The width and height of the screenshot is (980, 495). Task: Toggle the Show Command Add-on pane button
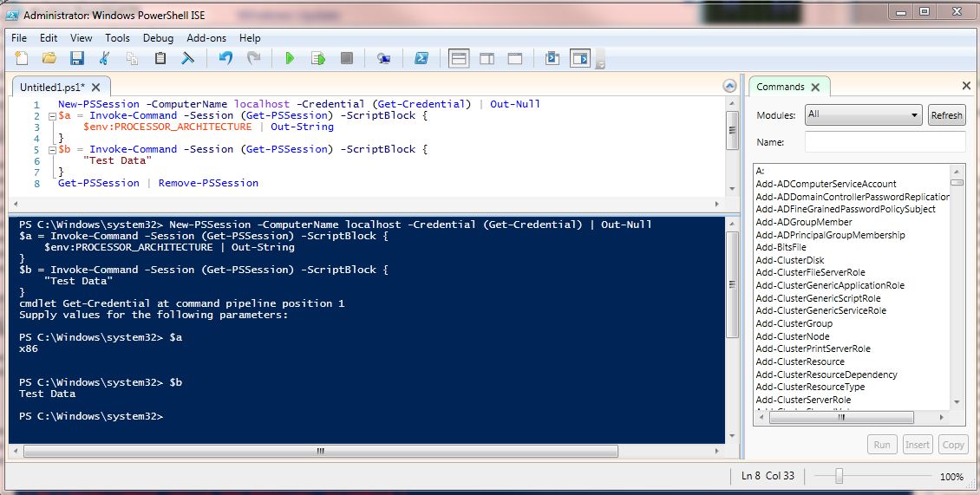pyautogui.click(x=579, y=58)
